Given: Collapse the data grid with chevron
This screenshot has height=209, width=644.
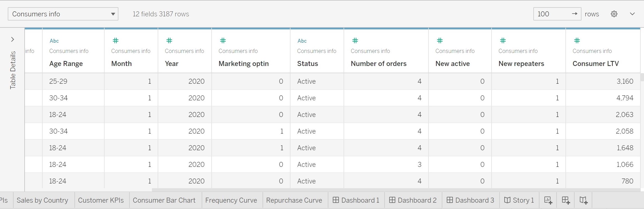Looking at the screenshot, I should coord(632,14).
